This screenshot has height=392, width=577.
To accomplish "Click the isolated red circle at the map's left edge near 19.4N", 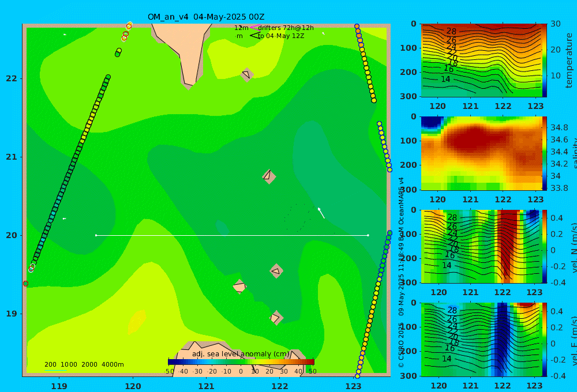I will 25,284.
